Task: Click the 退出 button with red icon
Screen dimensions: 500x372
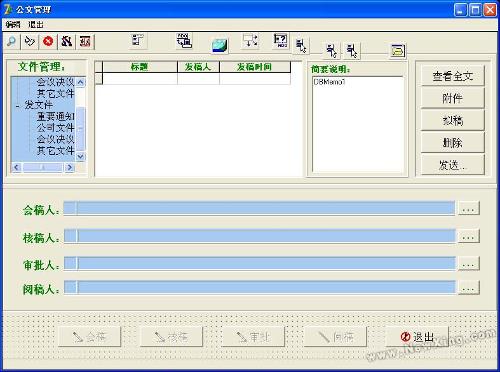Action: (x=417, y=337)
